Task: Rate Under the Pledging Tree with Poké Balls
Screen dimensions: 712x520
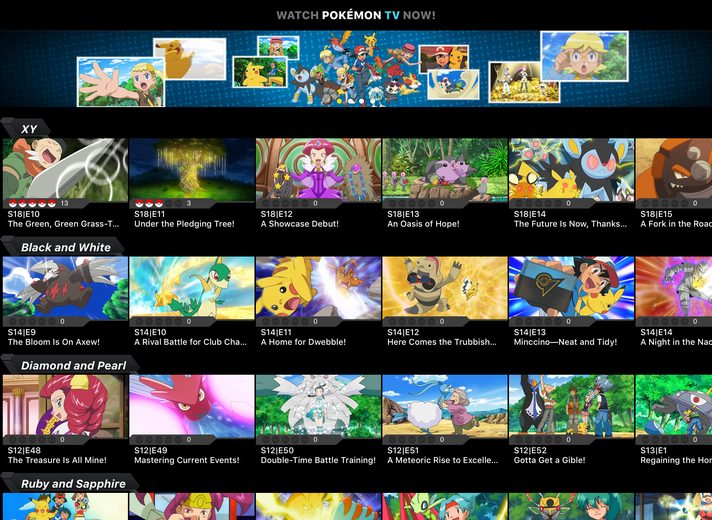Action: coord(159,203)
